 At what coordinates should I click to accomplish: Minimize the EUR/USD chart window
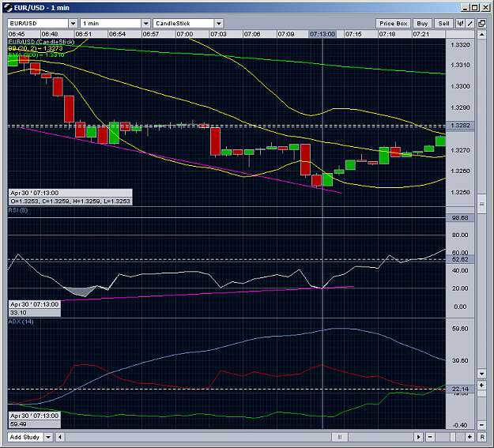point(465,8)
